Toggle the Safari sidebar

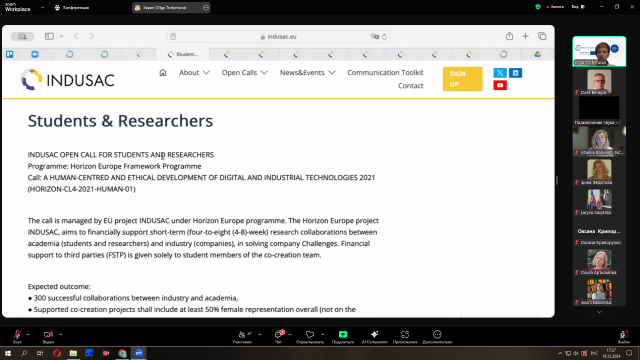pos(49,36)
